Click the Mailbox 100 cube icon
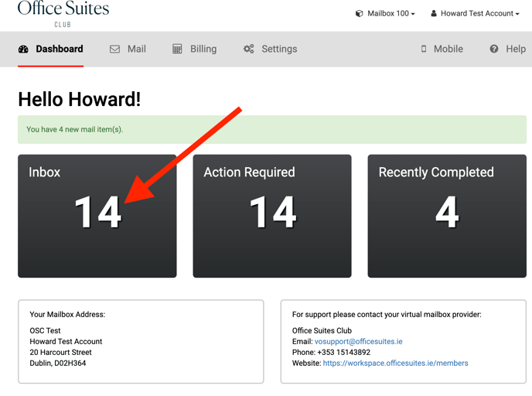 [x=359, y=13]
